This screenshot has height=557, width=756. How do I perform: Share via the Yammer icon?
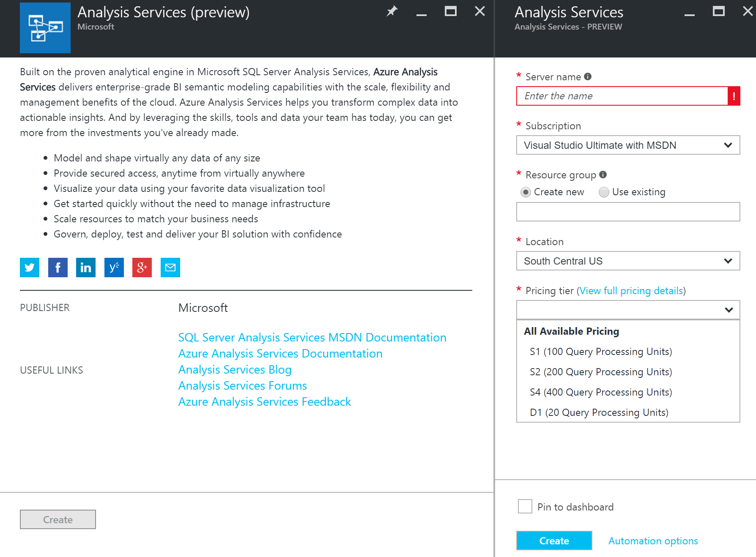point(114,268)
